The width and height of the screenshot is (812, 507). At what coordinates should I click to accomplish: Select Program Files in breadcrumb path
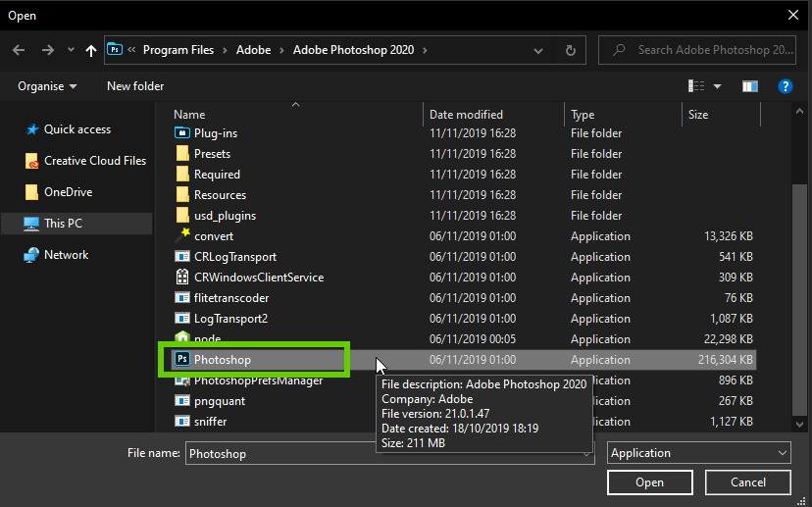coord(178,50)
